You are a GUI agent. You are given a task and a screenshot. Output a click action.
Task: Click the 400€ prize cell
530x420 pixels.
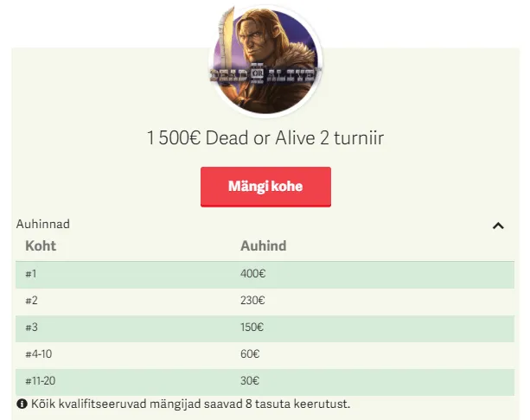point(252,274)
